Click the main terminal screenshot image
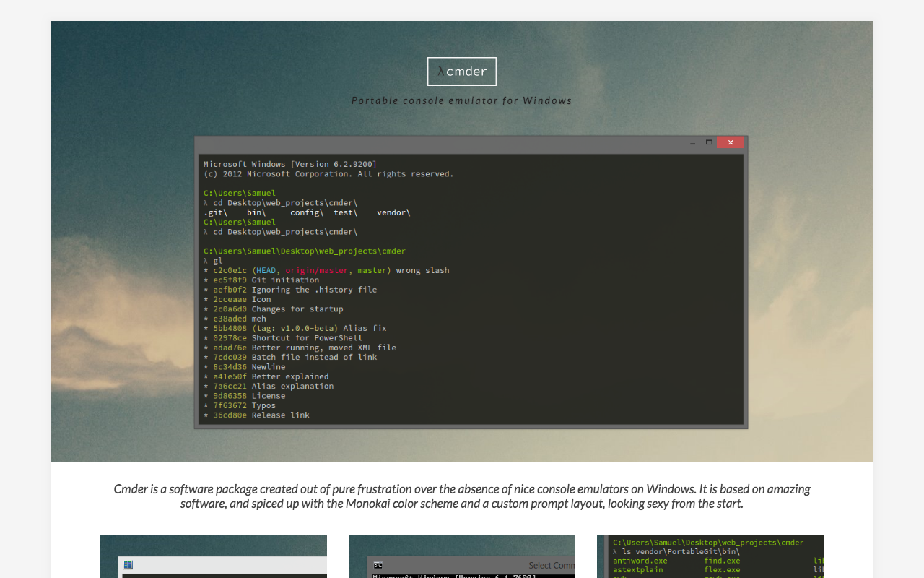The width and height of the screenshot is (924, 578). pos(471,282)
